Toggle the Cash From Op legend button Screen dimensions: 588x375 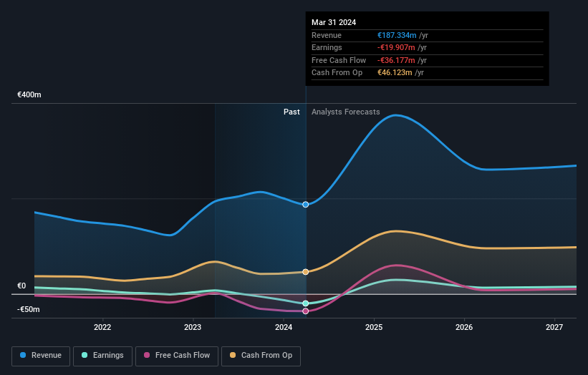pos(261,356)
